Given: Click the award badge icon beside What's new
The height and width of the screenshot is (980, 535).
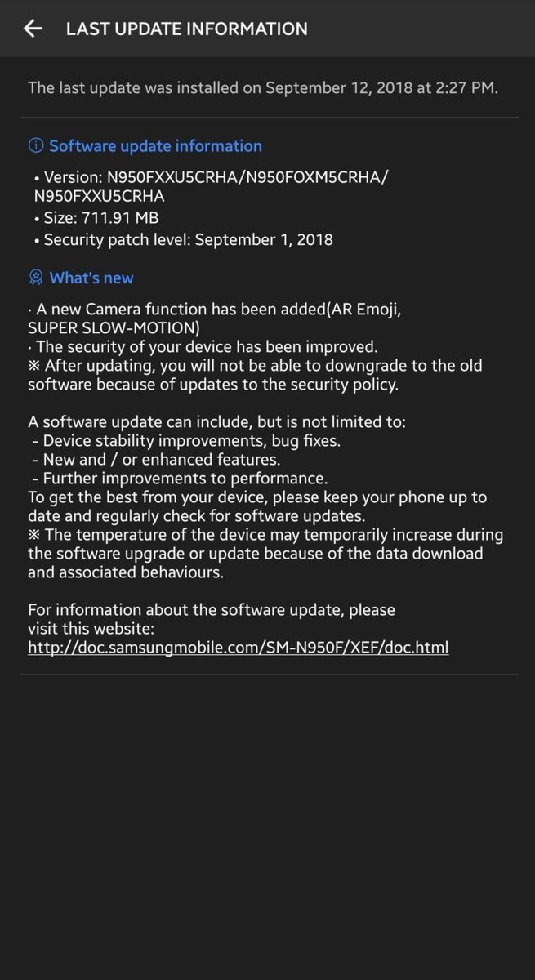Looking at the screenshot, I should point(35,278).
